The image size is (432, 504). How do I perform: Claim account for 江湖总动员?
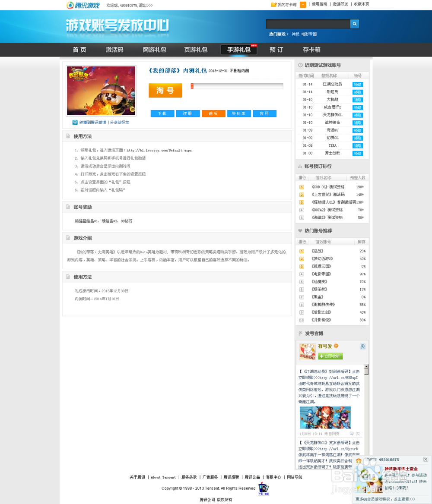pos(357,85)
